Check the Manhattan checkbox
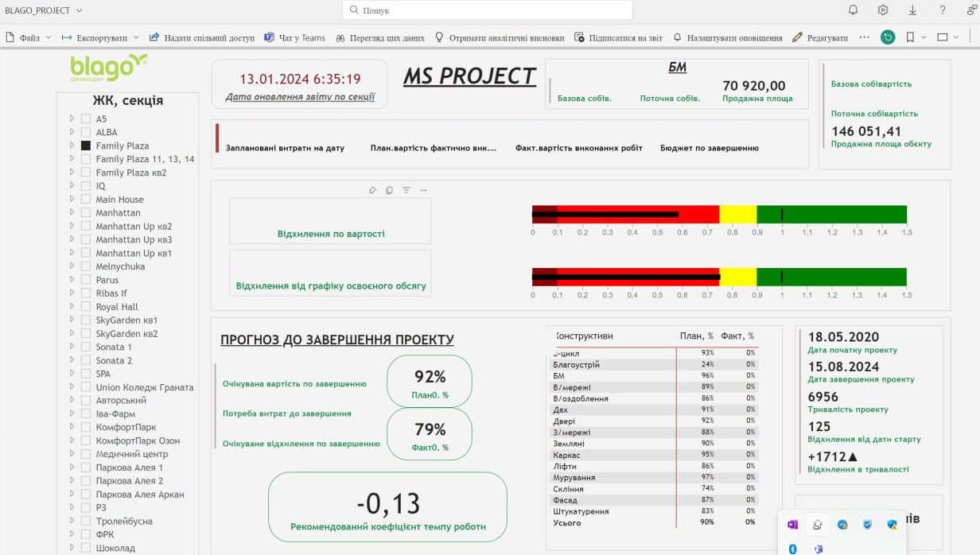This screenshot has width=980, height=555. (x=86, y=213)
